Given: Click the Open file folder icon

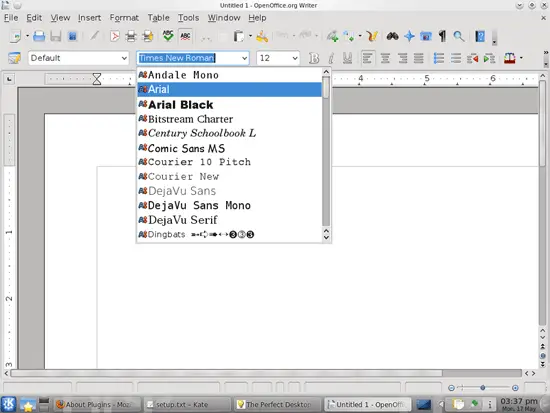Looking at the screenshot, I should pos(39,36).
